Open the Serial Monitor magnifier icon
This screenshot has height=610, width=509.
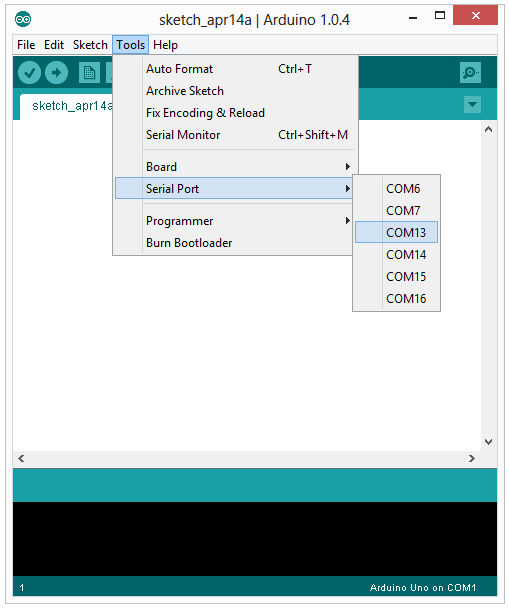tap(470, 73)
